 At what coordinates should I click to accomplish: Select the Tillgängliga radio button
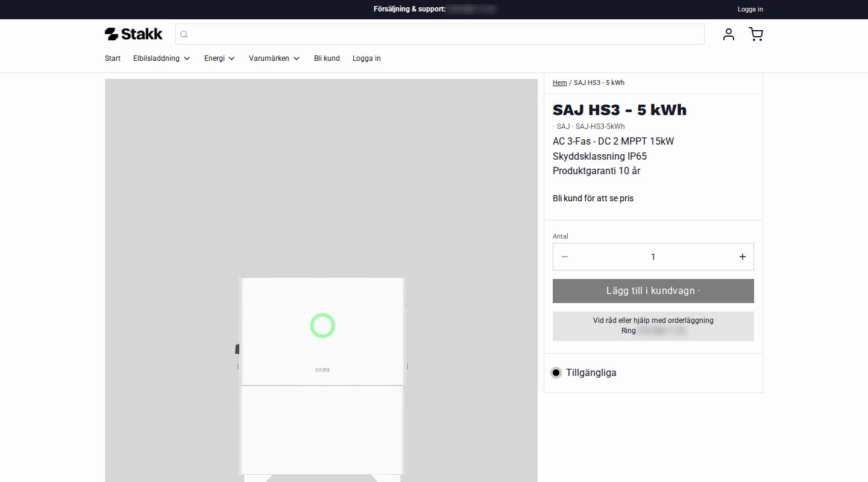click(x=556, y=373)
